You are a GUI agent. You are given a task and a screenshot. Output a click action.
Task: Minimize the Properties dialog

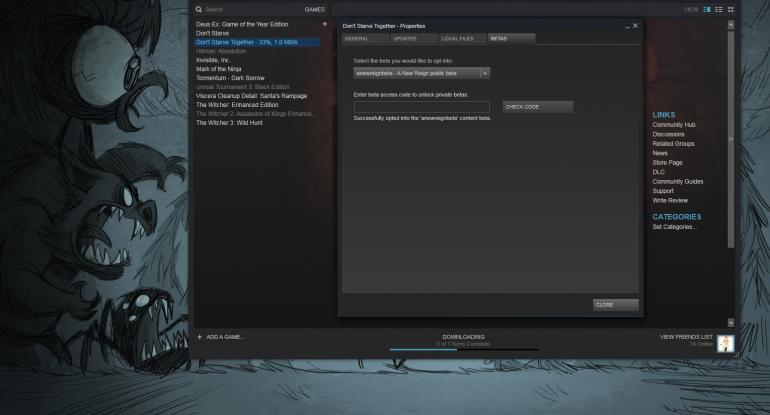(627, 27)
